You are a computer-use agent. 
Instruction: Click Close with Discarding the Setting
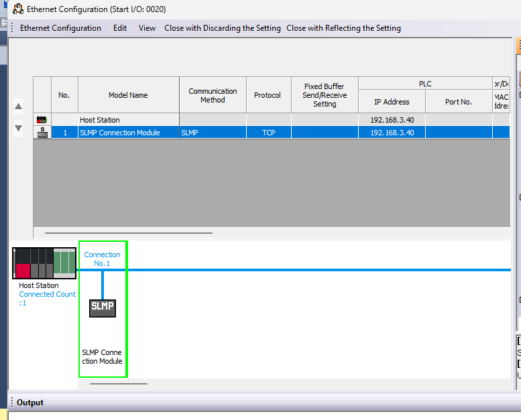223,28
